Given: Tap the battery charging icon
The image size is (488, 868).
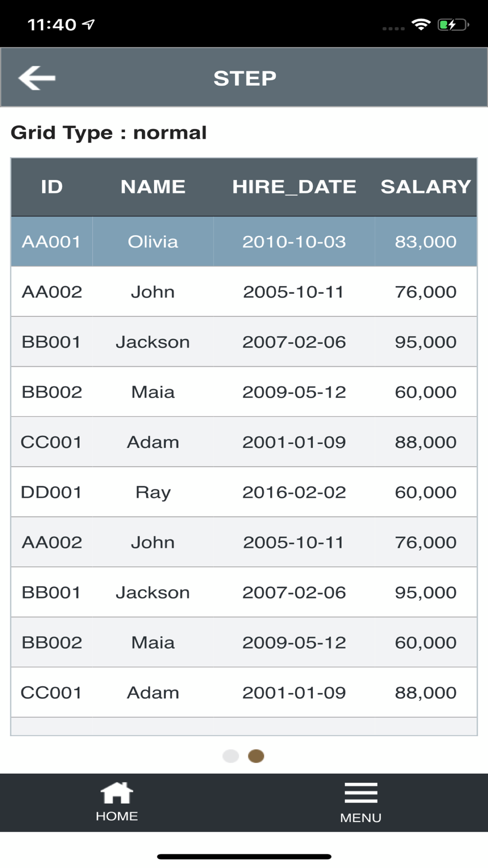Looking at the screenshot, I should (x=453, y=24).
